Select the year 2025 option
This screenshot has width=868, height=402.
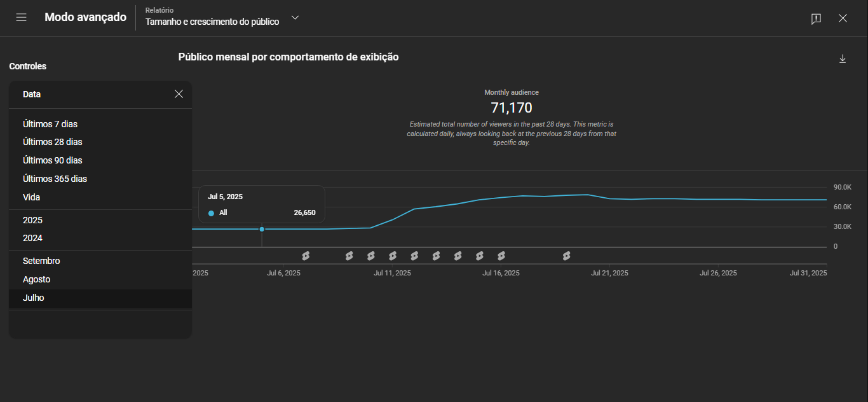[33, 220]
